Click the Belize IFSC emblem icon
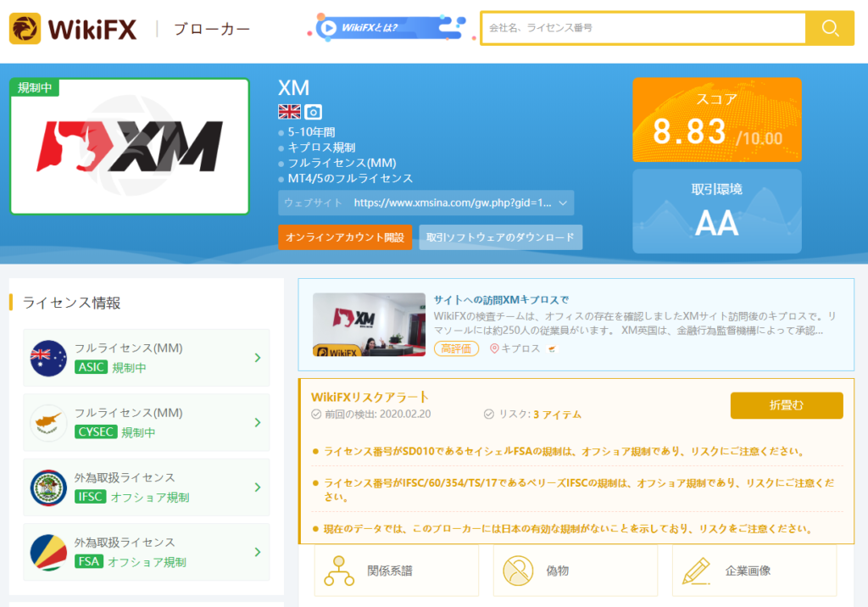The height and width of the screenshot is (607, 868). (48, 487)
